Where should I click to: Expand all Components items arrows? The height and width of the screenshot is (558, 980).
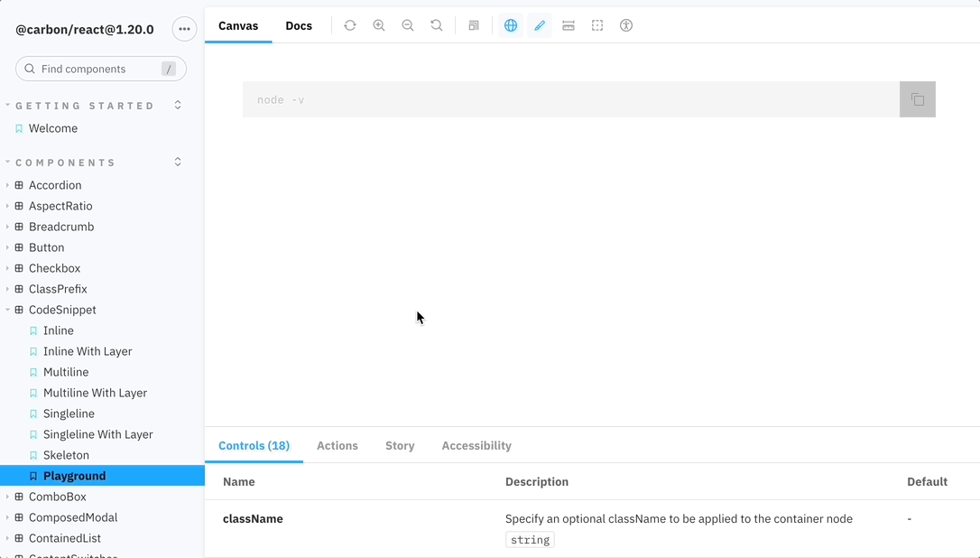click(178, 162)
